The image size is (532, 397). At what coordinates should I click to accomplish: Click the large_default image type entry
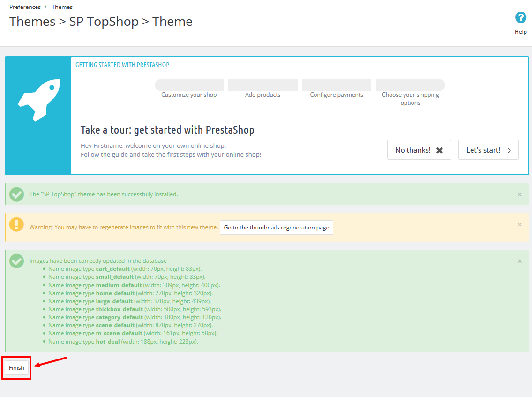click(130, 301)
